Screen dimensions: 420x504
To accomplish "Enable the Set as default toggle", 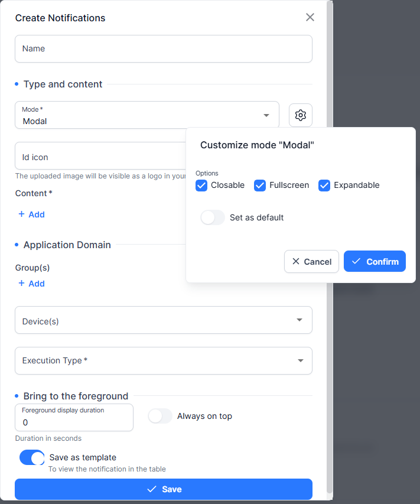I will (213, 217).
